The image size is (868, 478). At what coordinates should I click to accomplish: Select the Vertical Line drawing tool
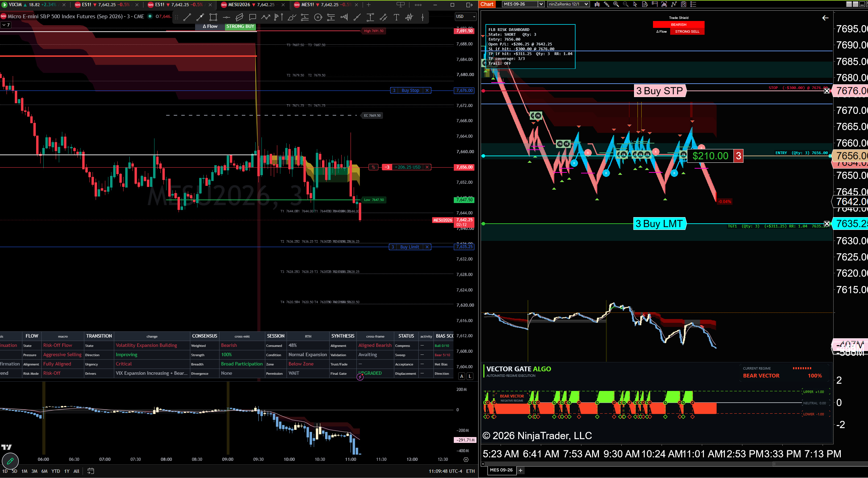coord(422,17)
